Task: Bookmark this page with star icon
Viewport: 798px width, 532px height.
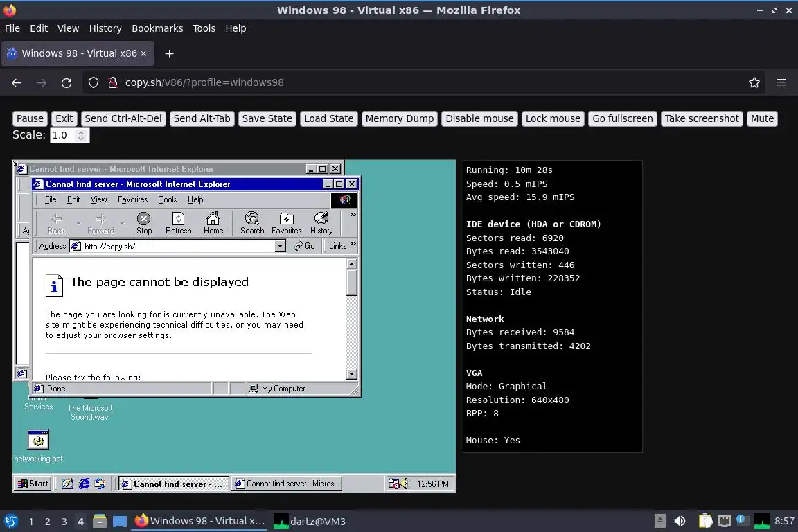Action: point(754,82)
